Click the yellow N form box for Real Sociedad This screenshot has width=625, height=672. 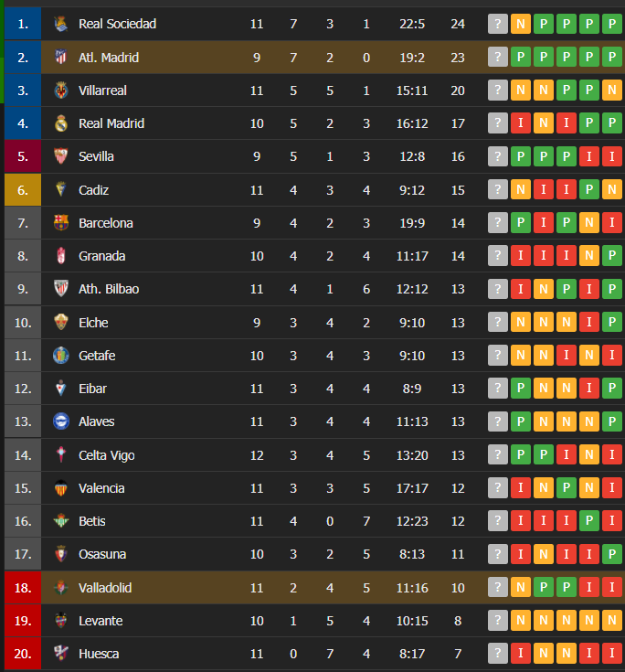click(x=521, y=24)
